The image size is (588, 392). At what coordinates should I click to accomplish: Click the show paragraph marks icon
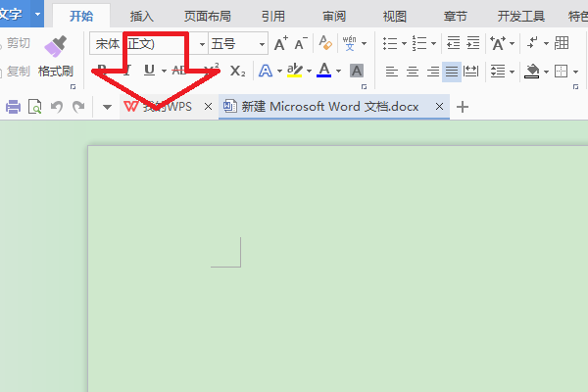(x=532, y=43)
